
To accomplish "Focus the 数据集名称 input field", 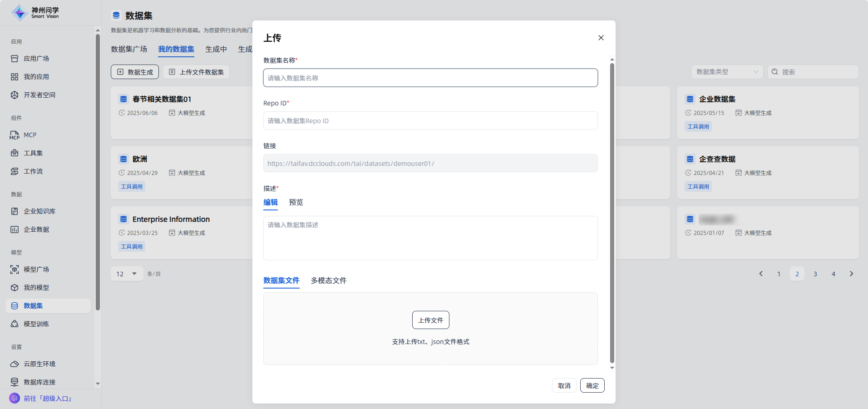I will [x=430, y=78].
